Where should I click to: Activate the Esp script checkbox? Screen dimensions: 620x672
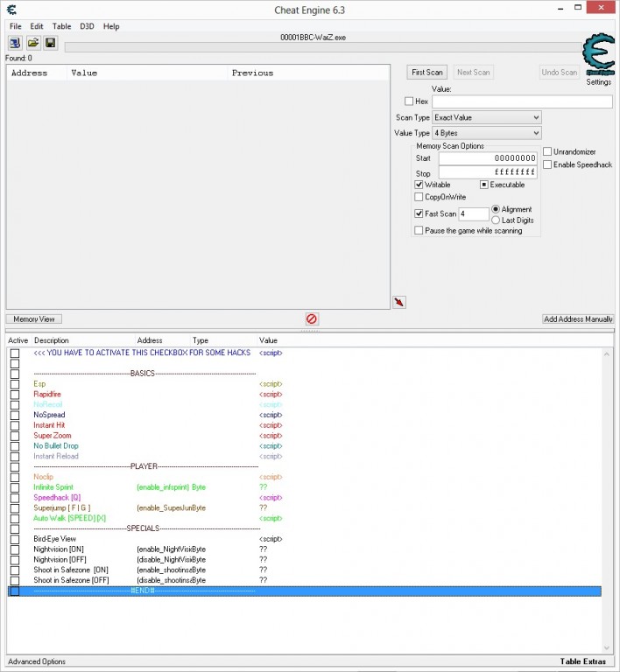15,384
